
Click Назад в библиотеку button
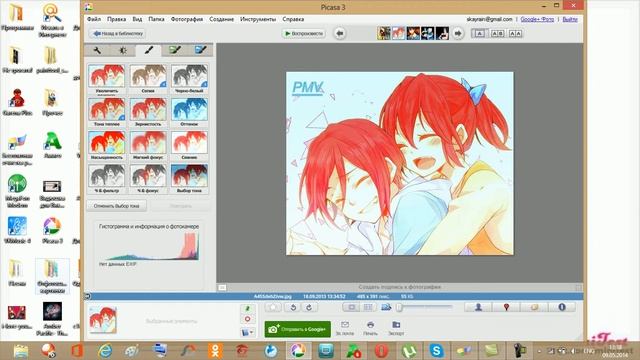(118, 33)
